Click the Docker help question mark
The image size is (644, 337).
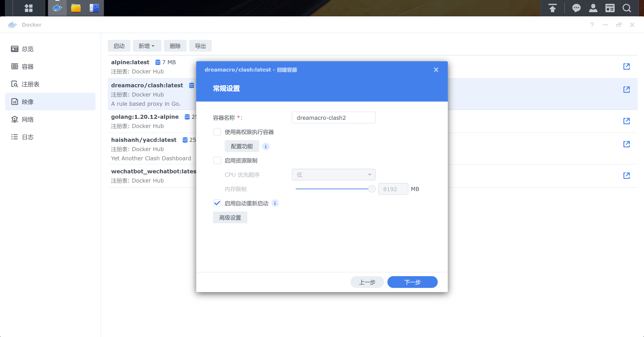[592, 25]
